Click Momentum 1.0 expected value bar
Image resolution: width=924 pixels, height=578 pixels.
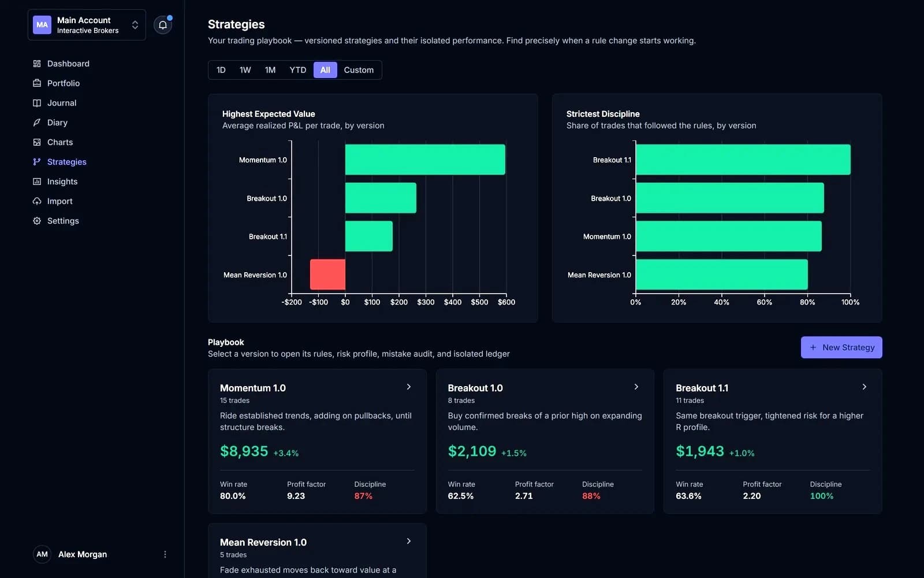click(x=425, y=160)
